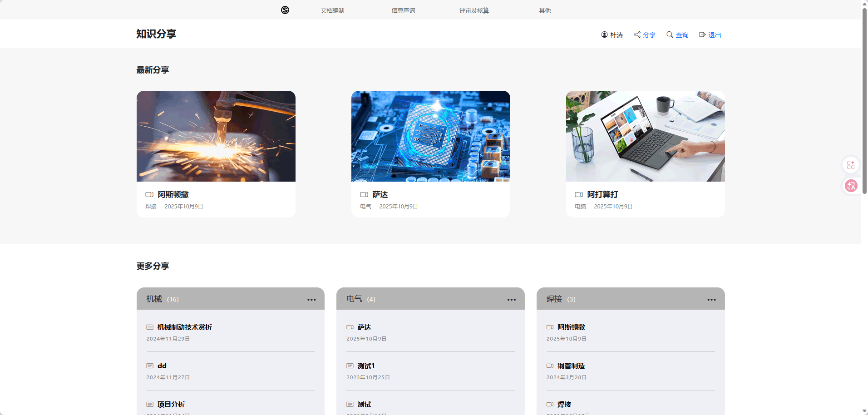Click the 2023年10月25日 date text
The image size is (868, 415).
click(x=368, y=377)
